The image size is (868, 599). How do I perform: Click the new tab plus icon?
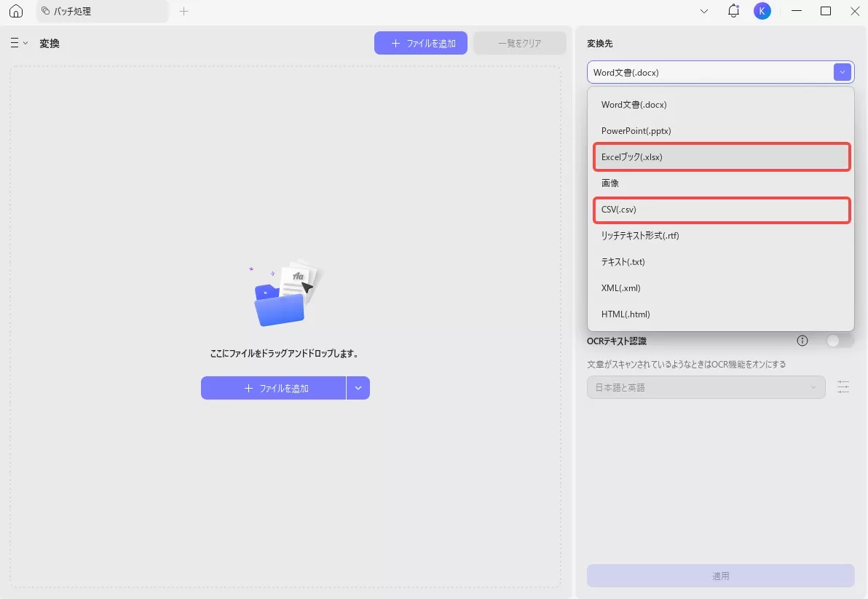click(184, 11)
